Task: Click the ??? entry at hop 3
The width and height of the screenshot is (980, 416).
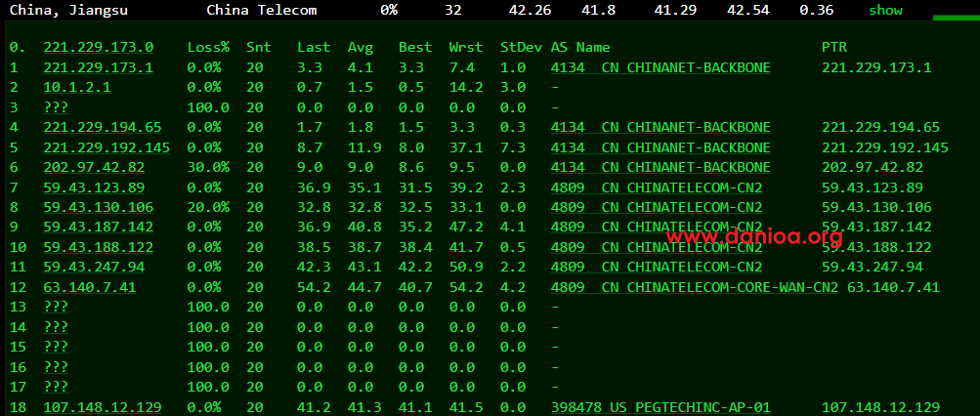Action: coord(56,107)
